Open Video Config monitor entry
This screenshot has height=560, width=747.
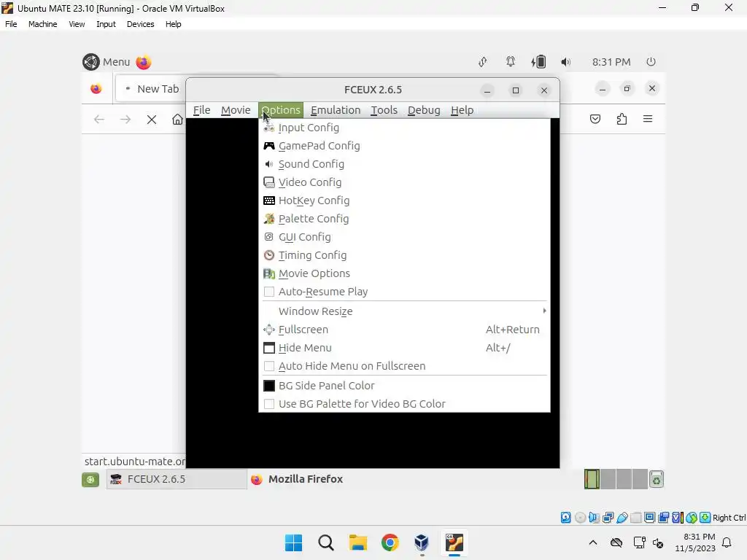click(404, 182)
